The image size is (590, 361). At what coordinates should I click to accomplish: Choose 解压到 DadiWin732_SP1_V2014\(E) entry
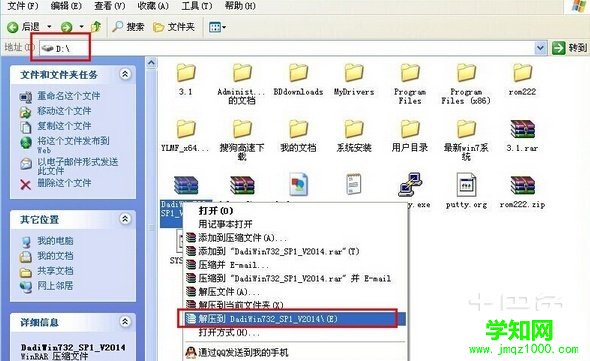pos(295,319)
